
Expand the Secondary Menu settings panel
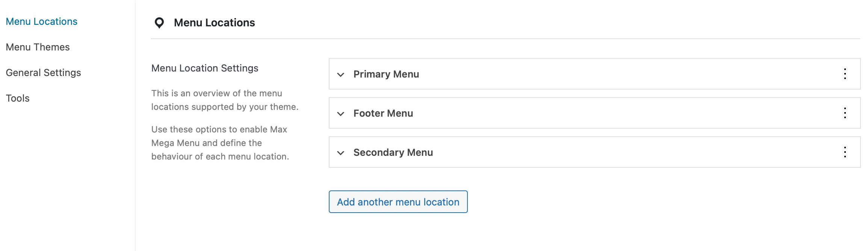393,152
